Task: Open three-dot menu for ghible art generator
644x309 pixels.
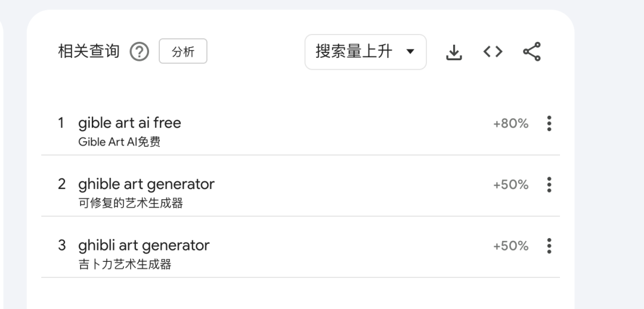Action: tap(549, 184)
